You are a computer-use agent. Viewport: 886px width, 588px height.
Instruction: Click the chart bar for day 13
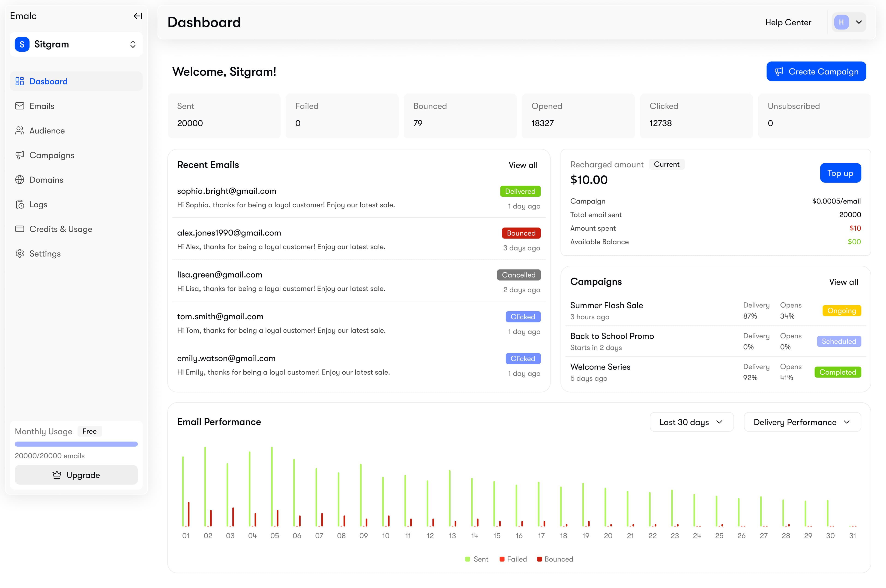pos(449,498)
